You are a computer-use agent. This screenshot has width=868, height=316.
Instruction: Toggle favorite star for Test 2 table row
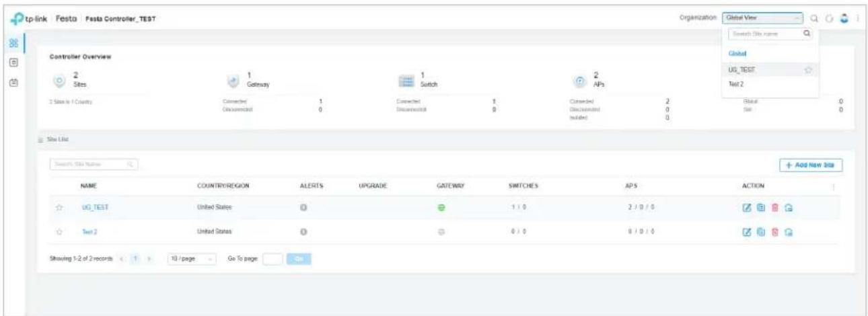click(60, 231)
